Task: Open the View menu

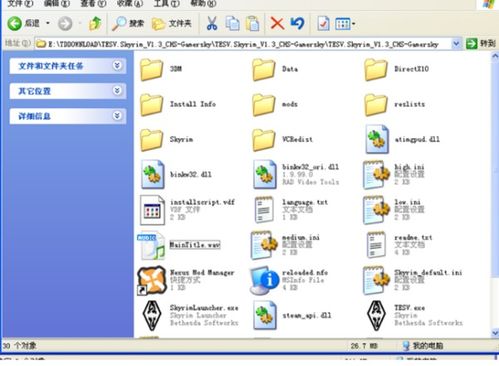Action: click(93, 4)
